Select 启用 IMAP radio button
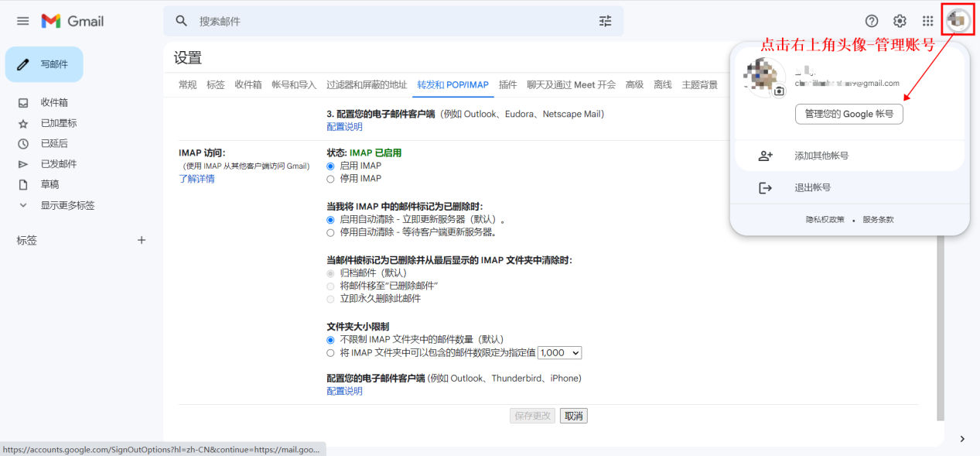This screenshot has width=980, height=456. (331, 166)
